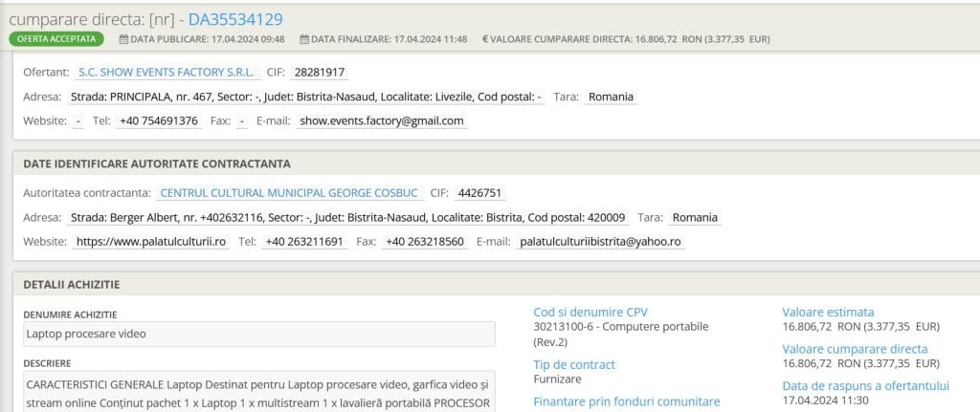Image resolution: width=980 pixels, height=412 pixels.
Task: Click the offerer country value Romania
Action: (611, 98)
